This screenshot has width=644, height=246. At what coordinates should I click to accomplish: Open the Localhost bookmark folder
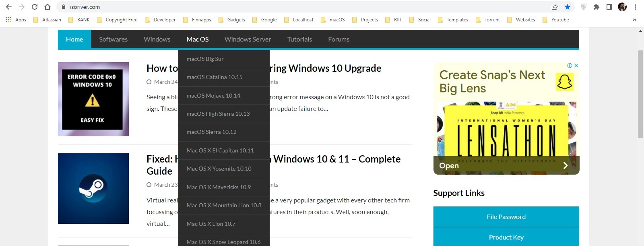pos(299,19)
